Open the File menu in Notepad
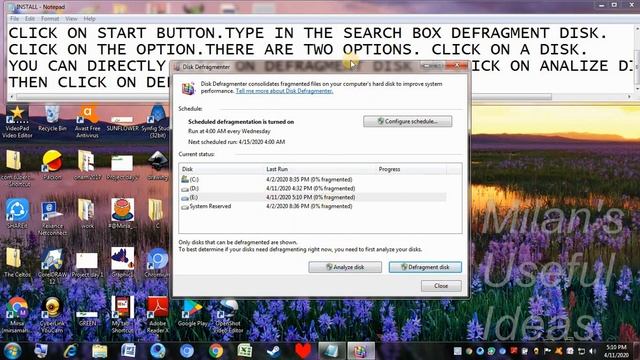Image resolution: width=640 pixels, height=360 pixels. (x=14, y=19)
